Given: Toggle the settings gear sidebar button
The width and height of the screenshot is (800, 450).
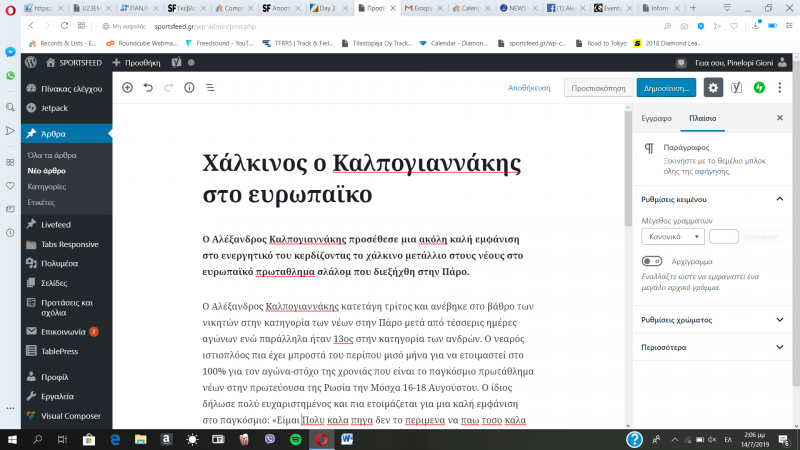Looking at the screenshot, I should [x=713, y=88].
